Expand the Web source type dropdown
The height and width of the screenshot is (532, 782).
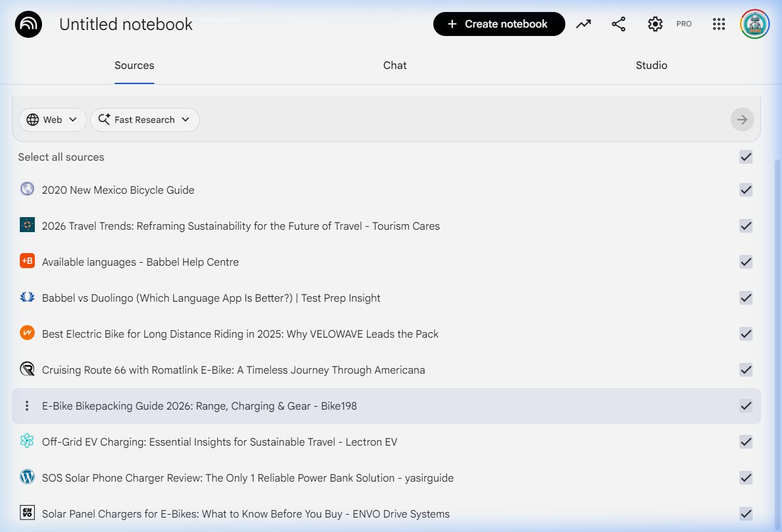[x=52, y=120]
